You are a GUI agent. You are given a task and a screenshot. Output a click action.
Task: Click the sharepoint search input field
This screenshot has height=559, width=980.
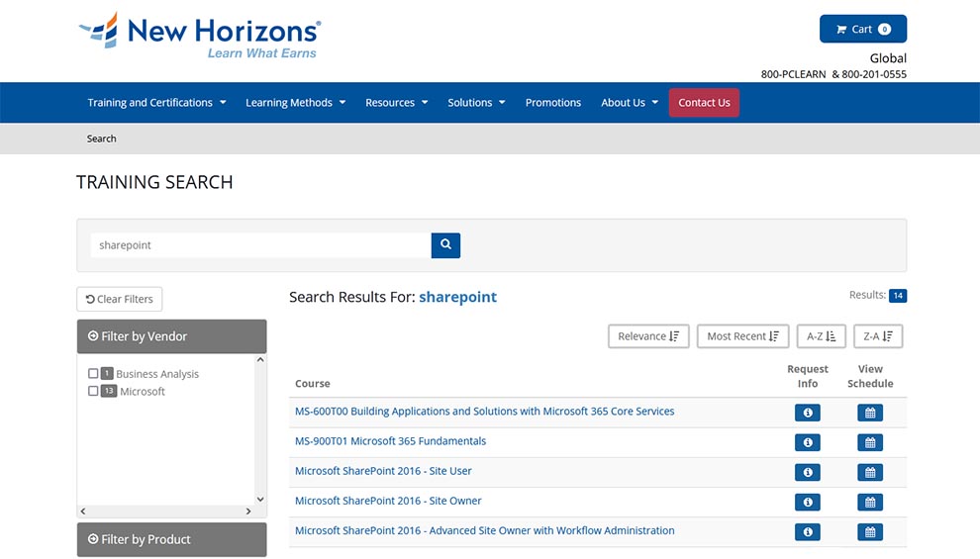coord(260,245)
